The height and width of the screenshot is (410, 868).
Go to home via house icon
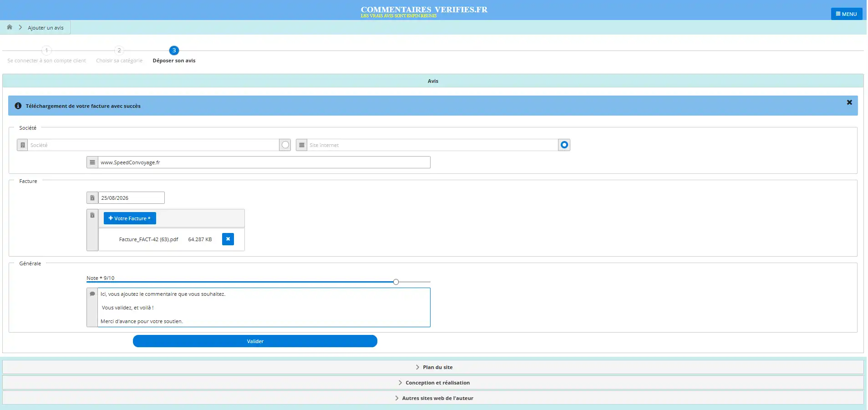[10, 27]
